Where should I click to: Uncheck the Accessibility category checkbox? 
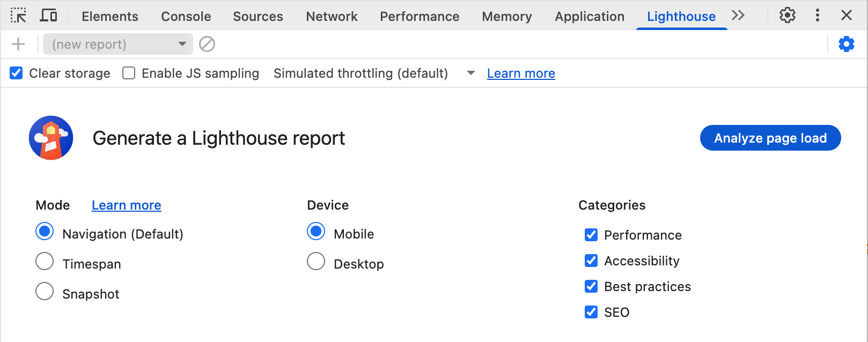point(591,261)
